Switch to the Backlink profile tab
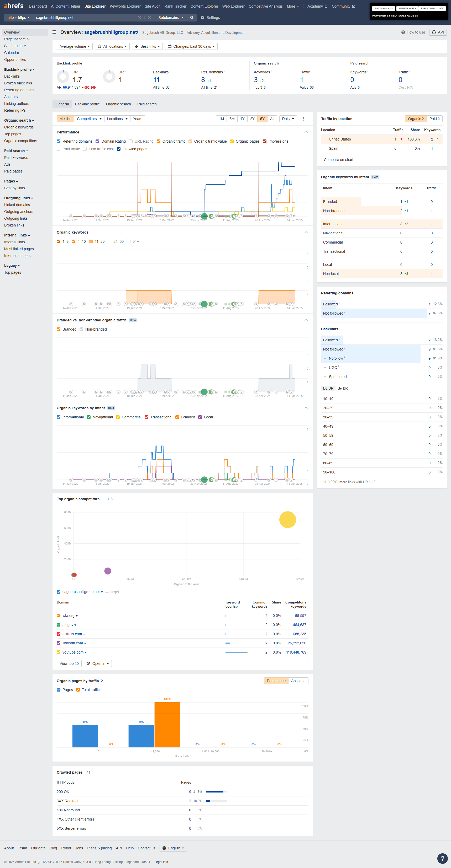Image resolution: width=451 pixels, height=868 pixels. (x=87, y=104)
